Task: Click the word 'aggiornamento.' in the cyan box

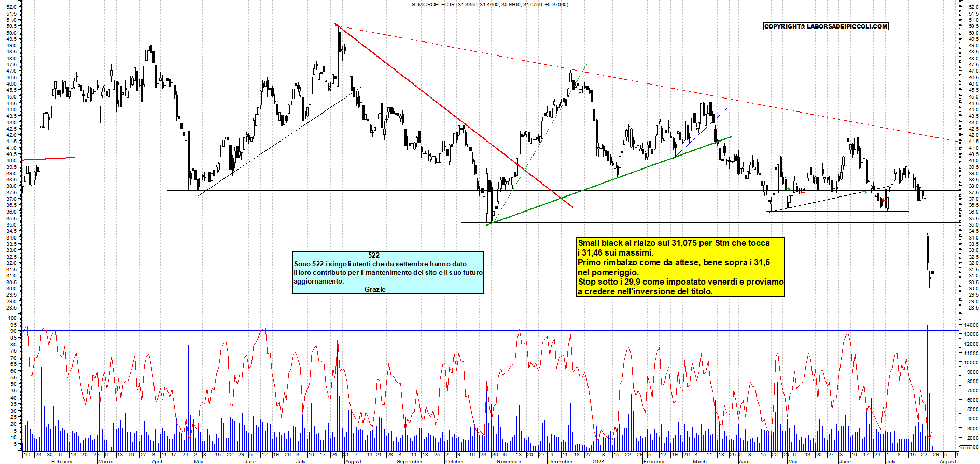Action: click(319, 281)
